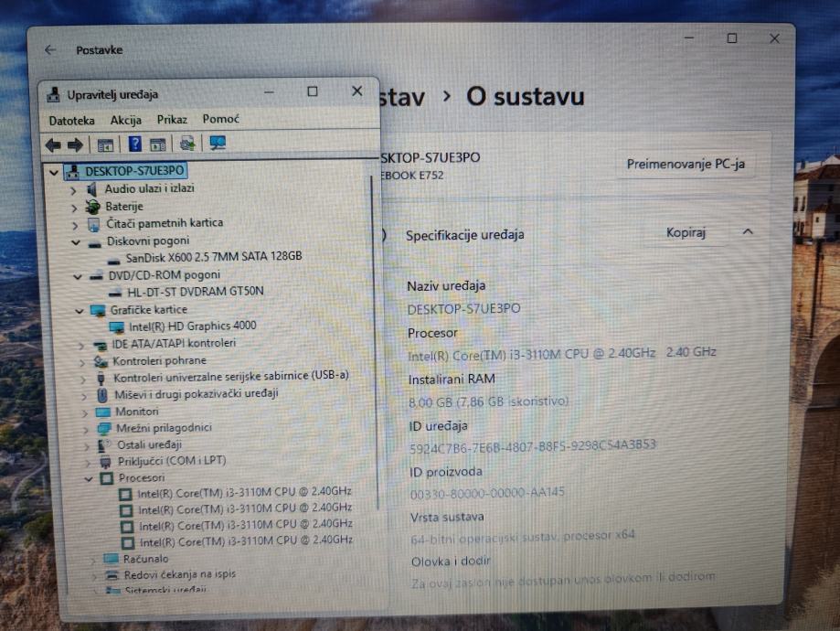Click the Procesori chip icon
840x631 pixels.
point(107,477)
